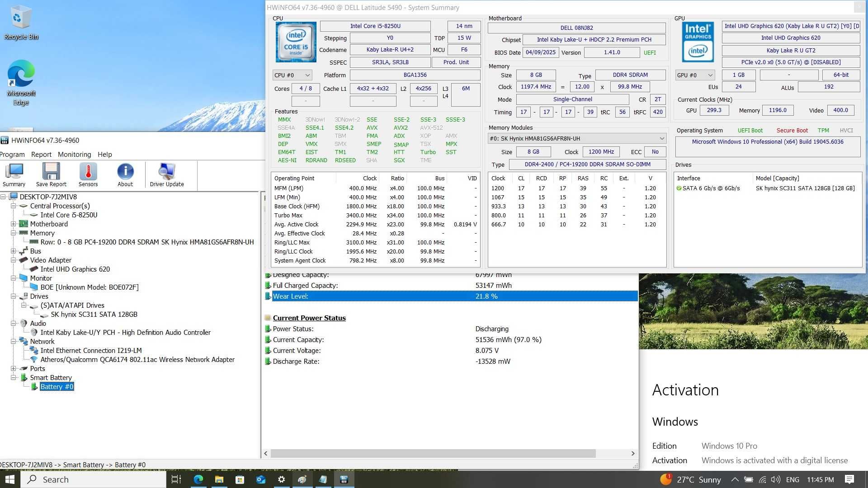
Task: Click the volume speaker tray icon
Action: click(776, 479)
